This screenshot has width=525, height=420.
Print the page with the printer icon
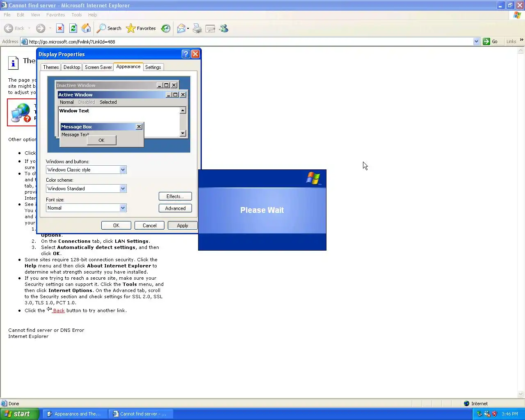197,28
